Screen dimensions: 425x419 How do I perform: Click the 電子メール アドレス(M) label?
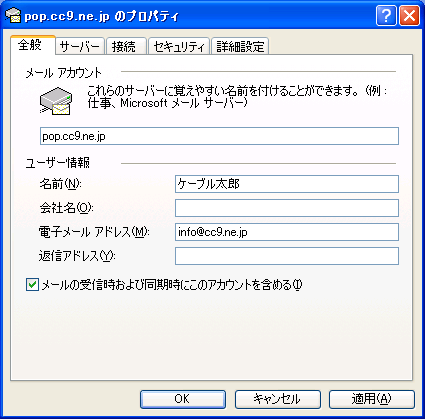pyautogui.click(x=94, y=232)
